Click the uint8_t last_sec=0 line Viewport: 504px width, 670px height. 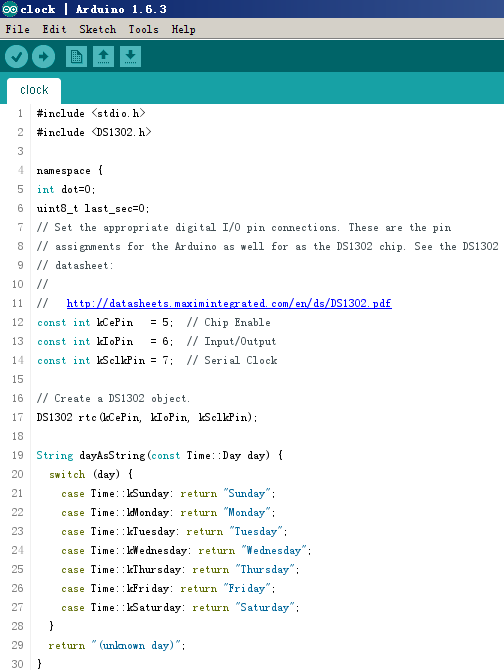[93, 209]
